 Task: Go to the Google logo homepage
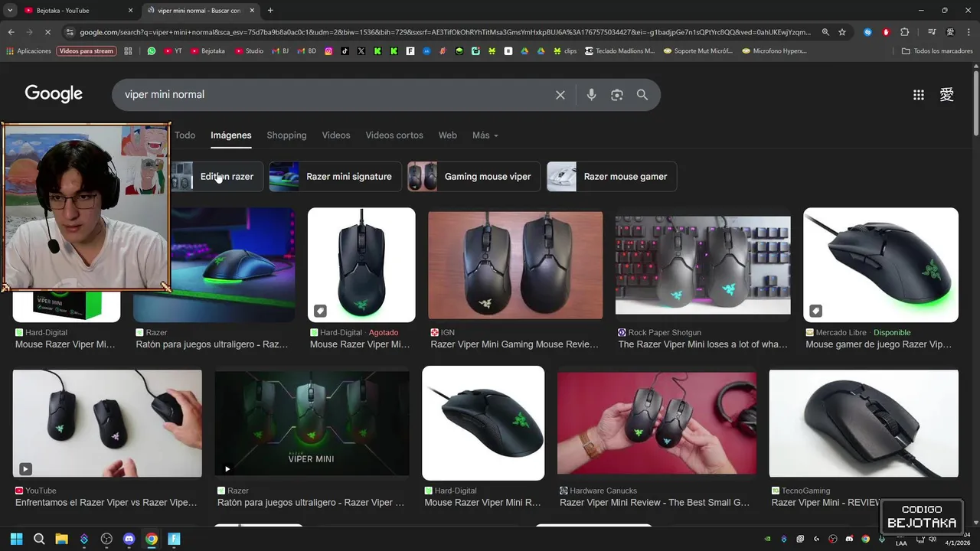point(54,93)
